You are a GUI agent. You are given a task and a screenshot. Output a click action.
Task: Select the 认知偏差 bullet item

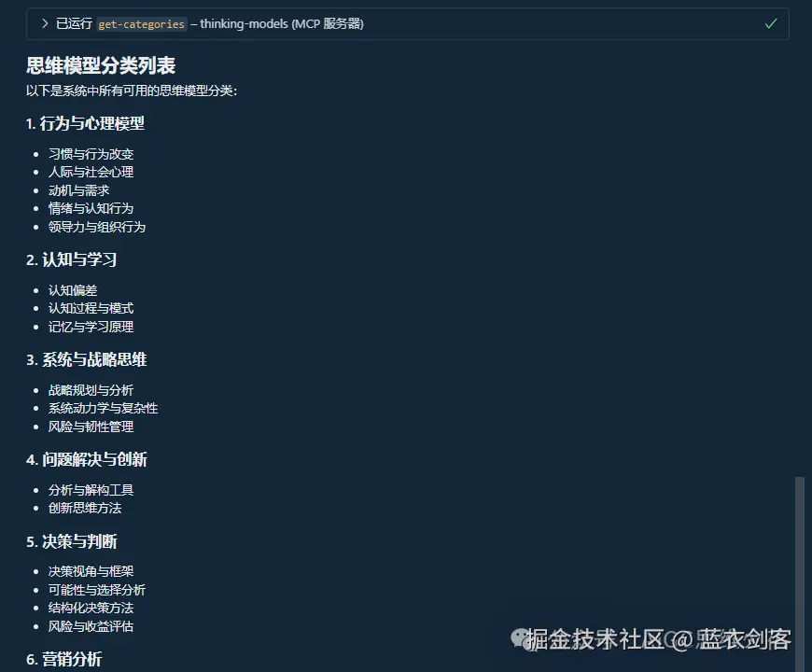pyautogui.click(x=73, y=289)
